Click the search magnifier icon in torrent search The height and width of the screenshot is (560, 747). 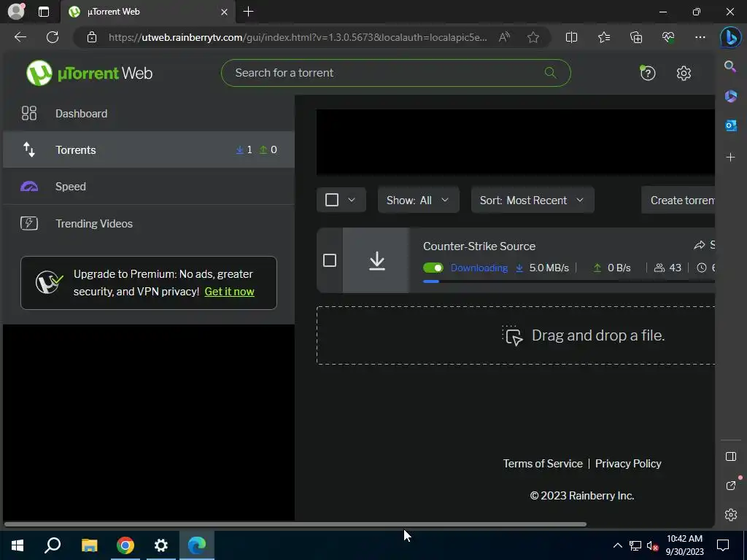click(550, 72)
